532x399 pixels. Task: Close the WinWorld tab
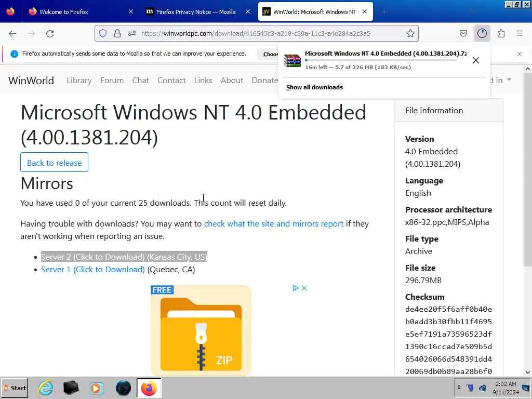[365, 11]
